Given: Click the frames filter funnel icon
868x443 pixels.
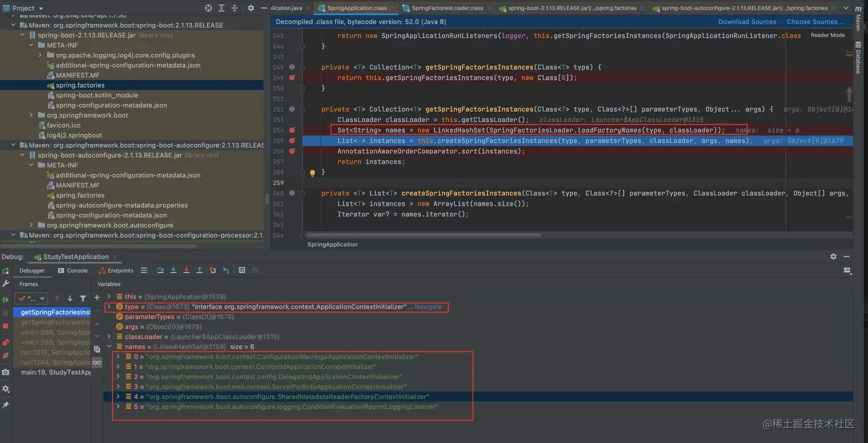Looking at the screenshot, I should coord(83,298).
